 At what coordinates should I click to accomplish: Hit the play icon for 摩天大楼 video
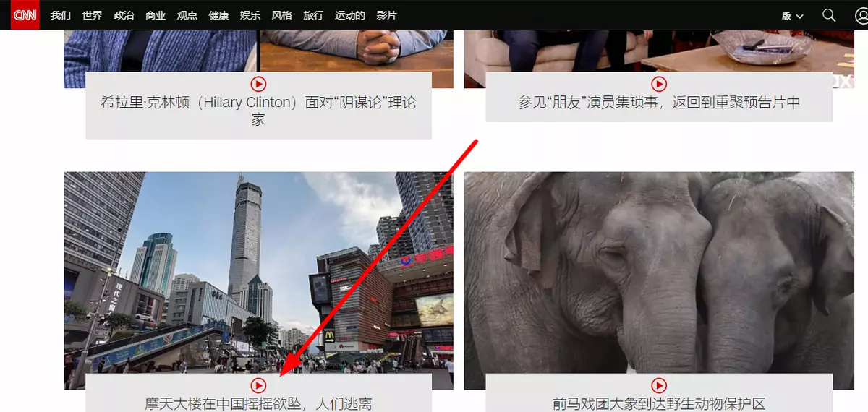(x=258, y=385)
